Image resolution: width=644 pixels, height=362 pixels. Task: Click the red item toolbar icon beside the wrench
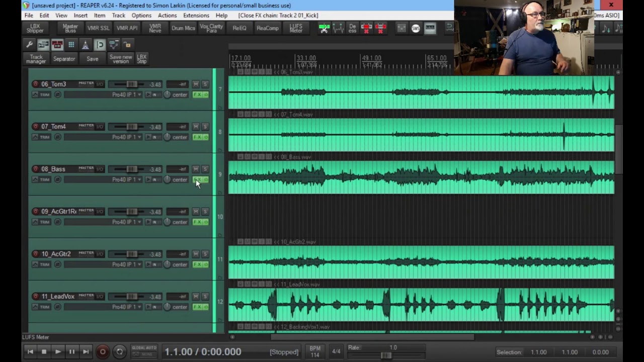click(x=57, y=45)
